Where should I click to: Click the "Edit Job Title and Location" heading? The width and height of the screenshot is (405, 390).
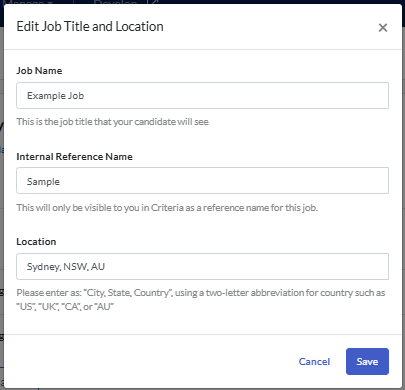click(90, 27)
